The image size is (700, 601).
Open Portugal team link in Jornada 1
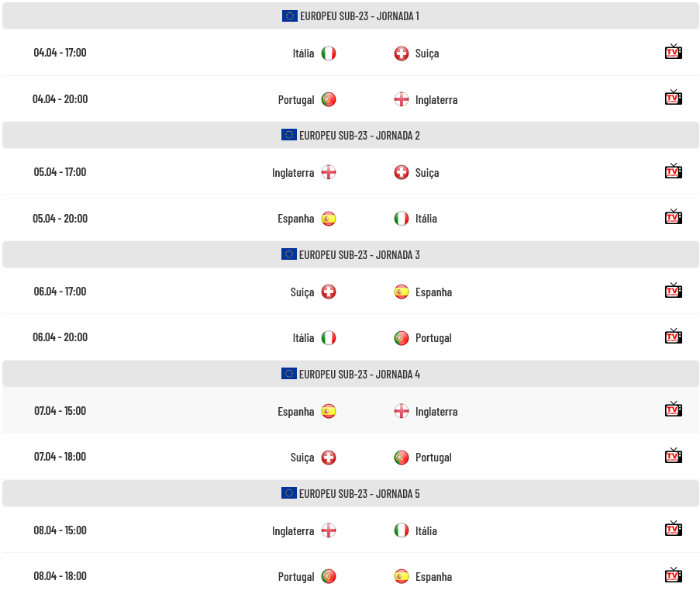(296, 99)
